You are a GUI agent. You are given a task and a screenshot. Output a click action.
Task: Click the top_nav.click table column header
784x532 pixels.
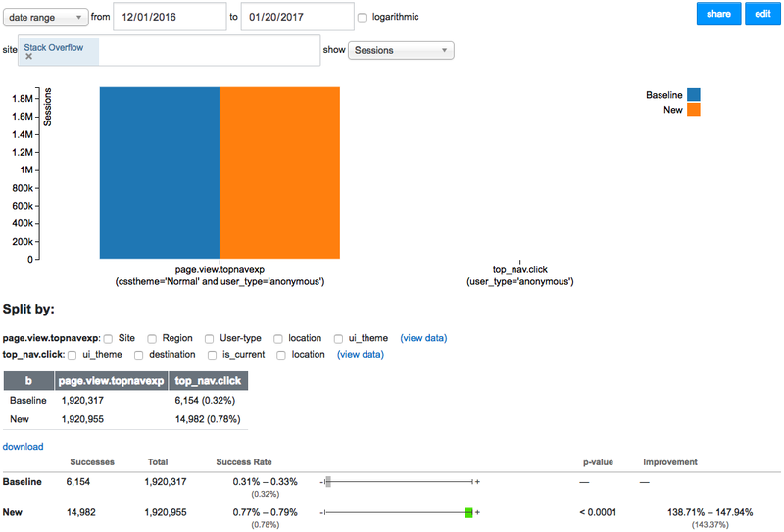click(x=208, y=381)
